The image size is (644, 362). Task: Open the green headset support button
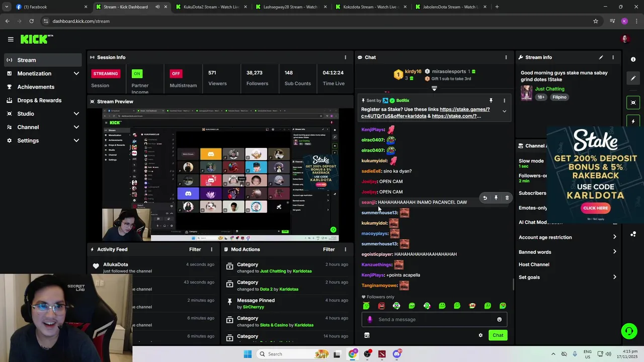(x=629, y=331)
